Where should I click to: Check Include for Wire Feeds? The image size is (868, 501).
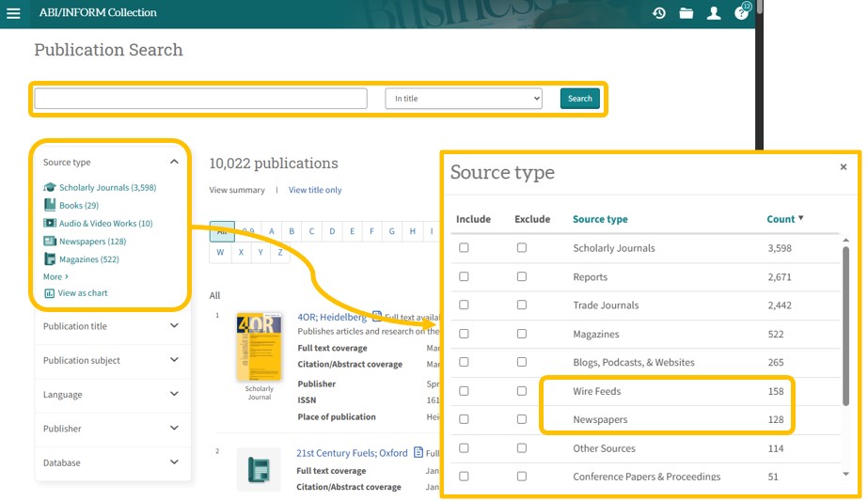(464, 391)
